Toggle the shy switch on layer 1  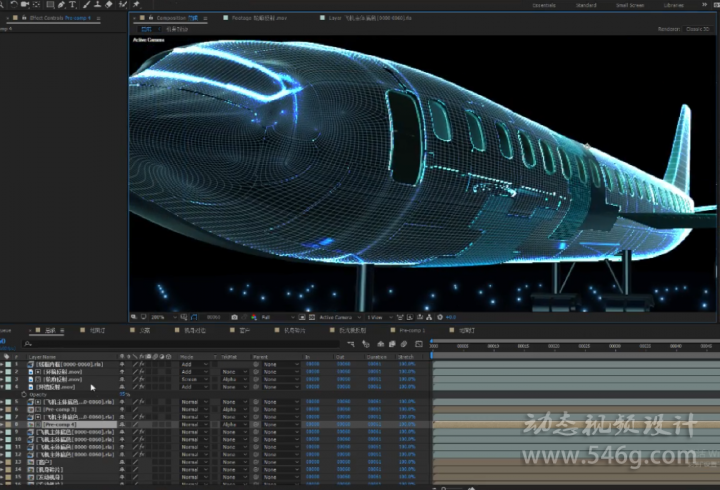(122, 364)
